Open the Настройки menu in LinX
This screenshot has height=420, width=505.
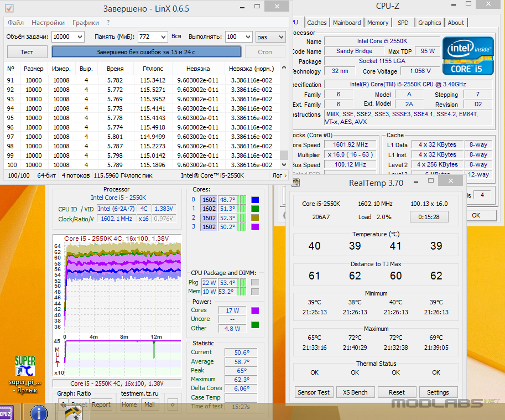[x=48, y=23]
